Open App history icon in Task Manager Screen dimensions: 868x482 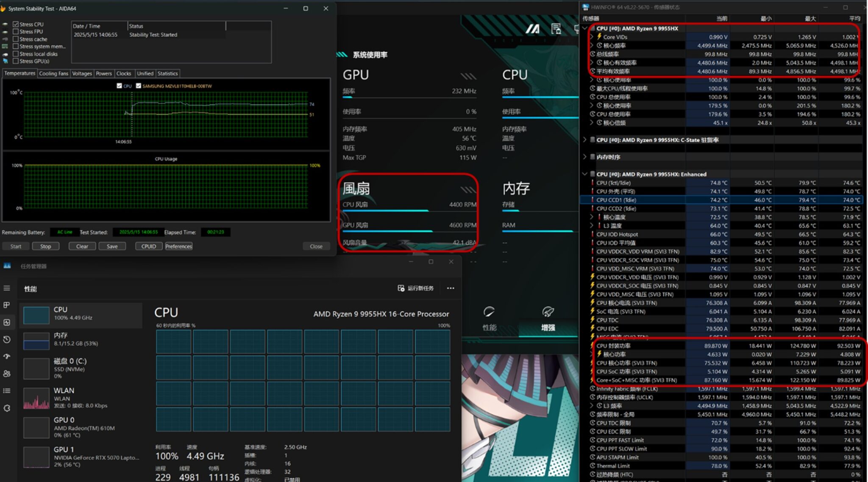[x=7, y=339]
